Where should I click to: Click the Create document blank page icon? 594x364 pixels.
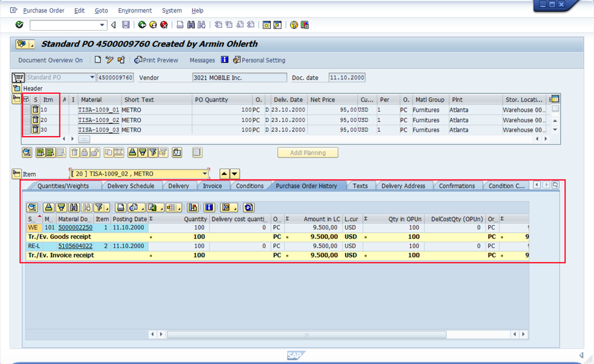pos(98,59)
